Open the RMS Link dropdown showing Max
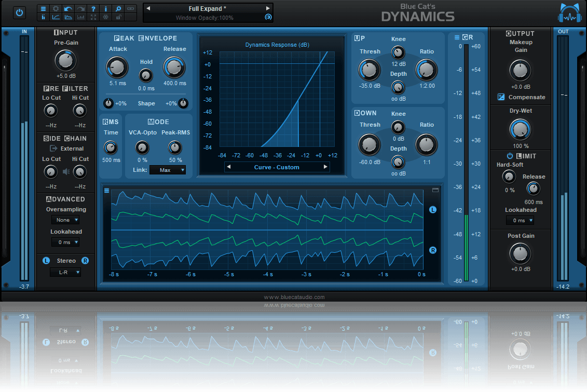The height and width of the screenshot is (392, 587). pos(167,170)
